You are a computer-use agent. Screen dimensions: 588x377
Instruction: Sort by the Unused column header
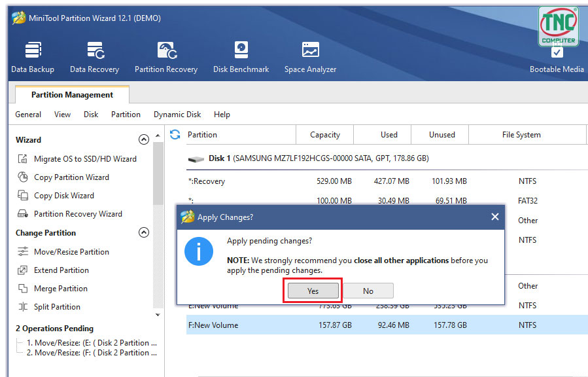(x=440, y=135)
